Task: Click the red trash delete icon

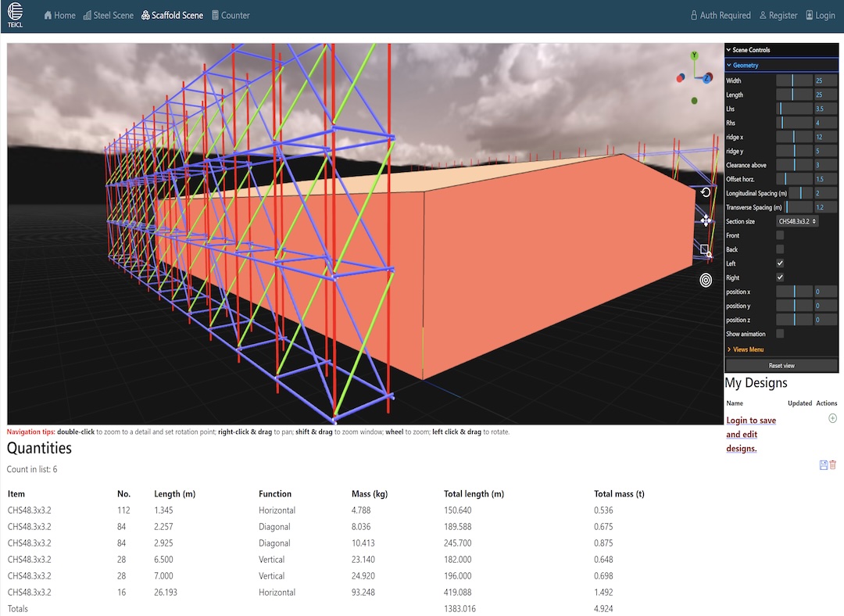Action: coord(833,465)
